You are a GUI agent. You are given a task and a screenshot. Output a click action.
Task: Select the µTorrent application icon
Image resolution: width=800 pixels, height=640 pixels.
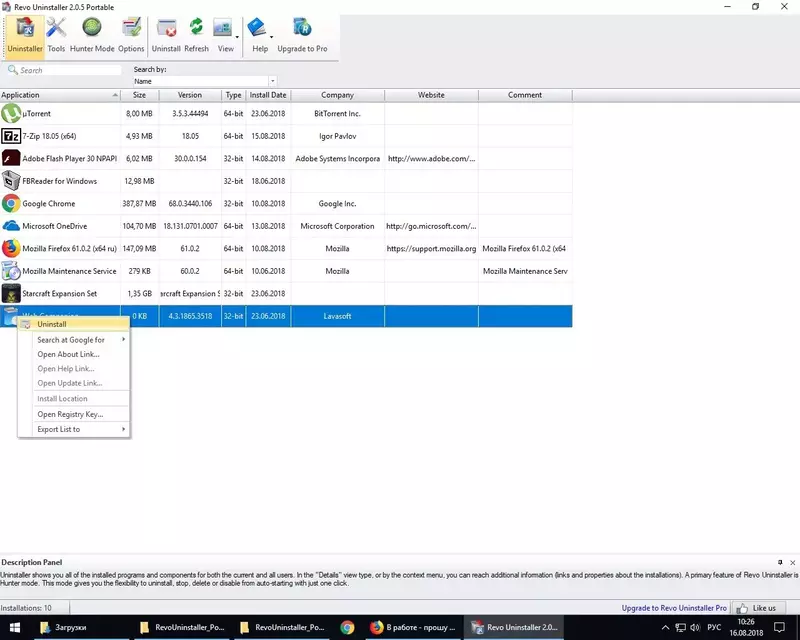click(11, 113)
